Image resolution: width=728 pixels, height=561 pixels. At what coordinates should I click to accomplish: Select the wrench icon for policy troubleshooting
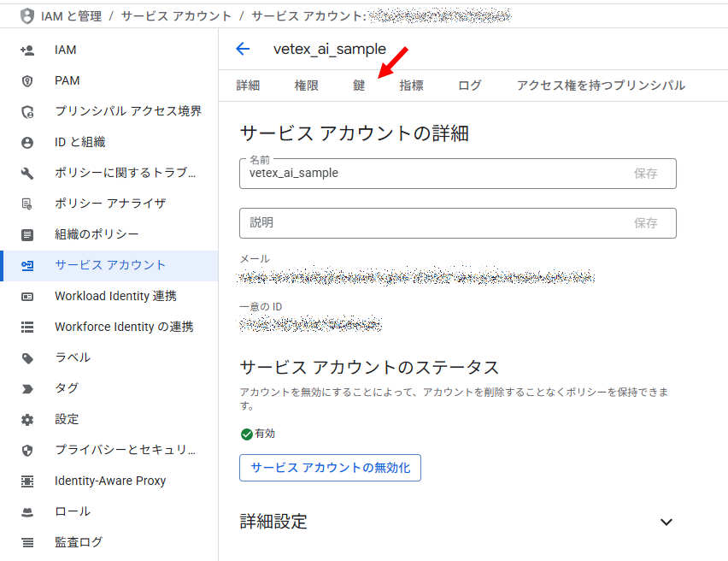click(27, 174)
